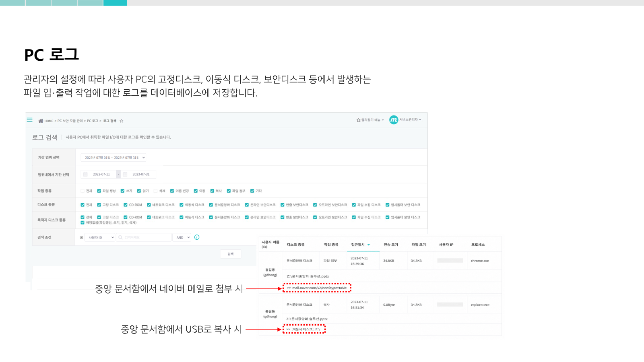The height and width of the screenshot is (362, 644).
Task: Favorite this page with the breadcrumb star
Action: point(121,121)
